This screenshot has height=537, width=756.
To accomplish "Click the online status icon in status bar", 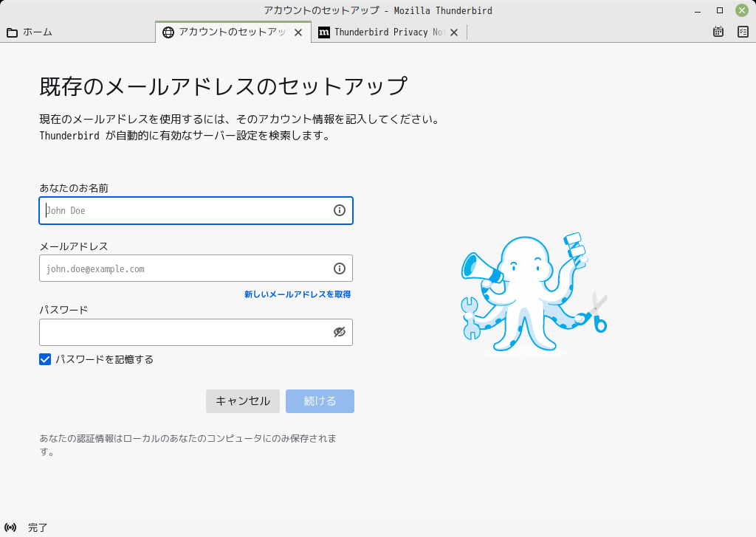I will [x=10, y=527].
